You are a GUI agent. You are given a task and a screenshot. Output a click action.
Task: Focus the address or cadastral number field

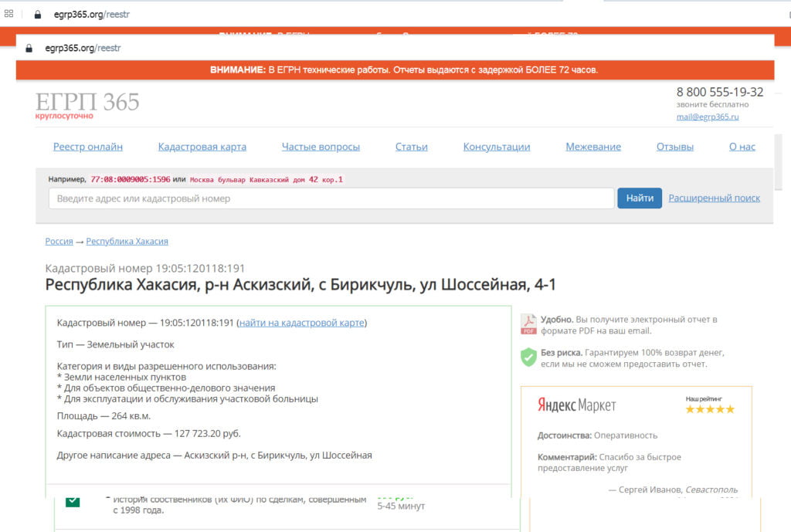pos(331,198)
